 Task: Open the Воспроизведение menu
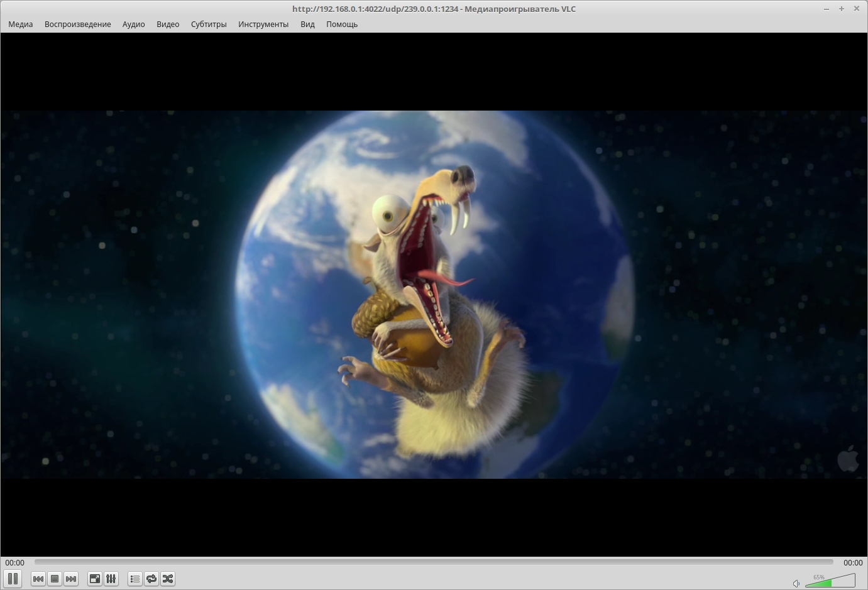pos(78,25)
